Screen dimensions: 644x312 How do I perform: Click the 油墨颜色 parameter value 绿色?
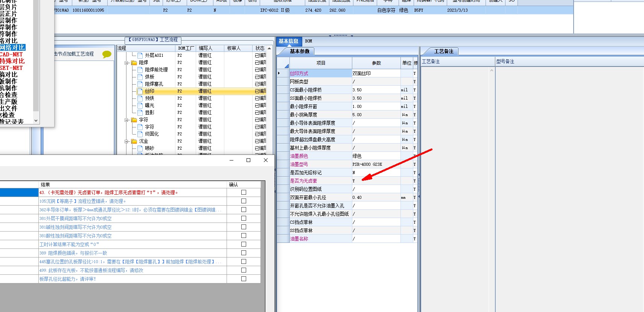[376, 156]
